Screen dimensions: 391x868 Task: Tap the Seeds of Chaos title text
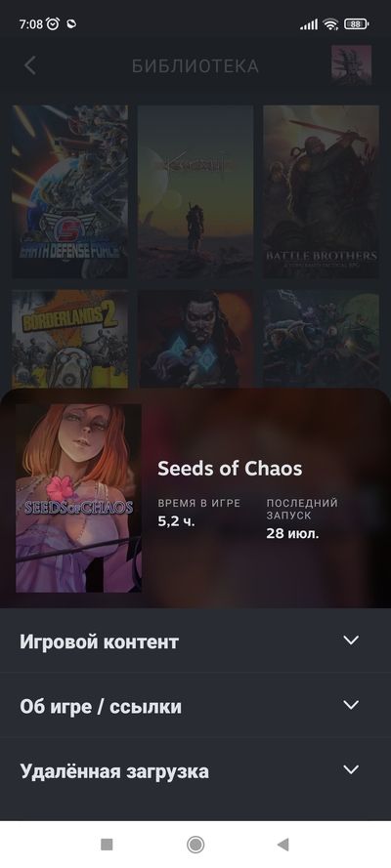[x=230, y=469]
